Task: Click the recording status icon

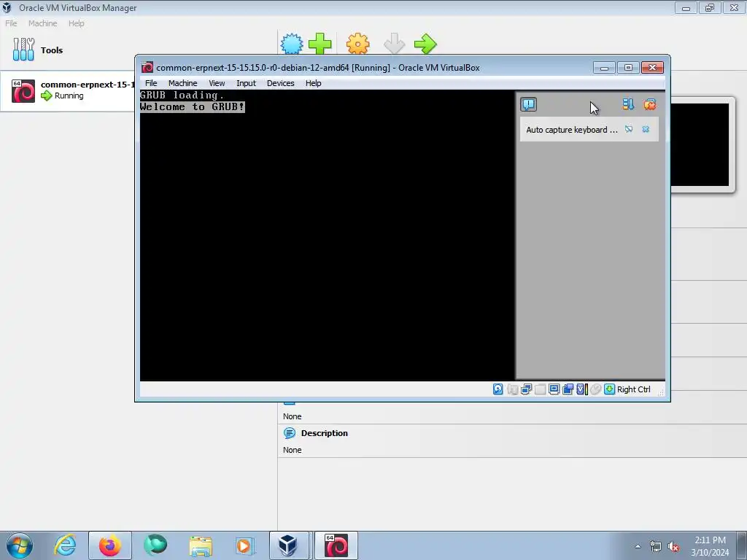Action: pyautogui.click(x=568, y=389)
